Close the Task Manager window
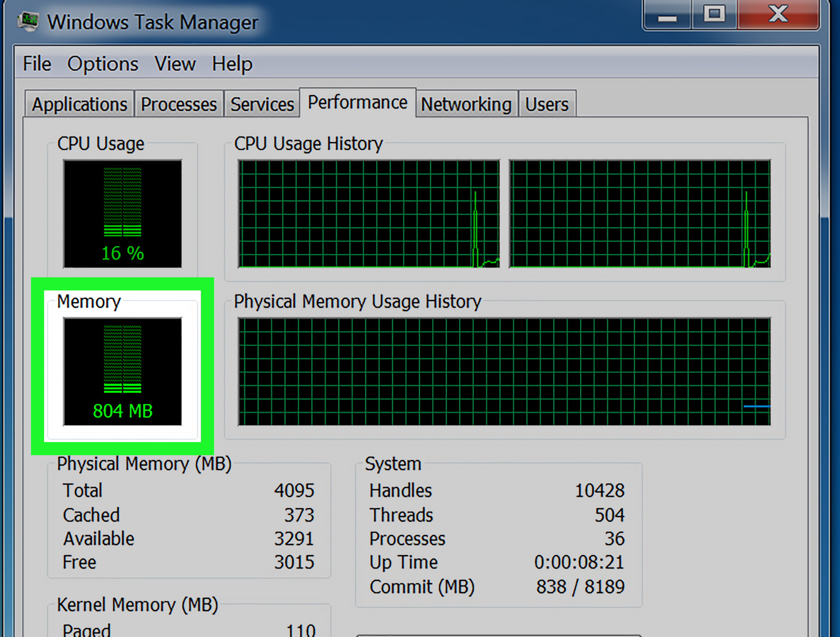Image resolution: width=840 pixels, height=637 pixels. pyautogui.click(x=778, y=14)
